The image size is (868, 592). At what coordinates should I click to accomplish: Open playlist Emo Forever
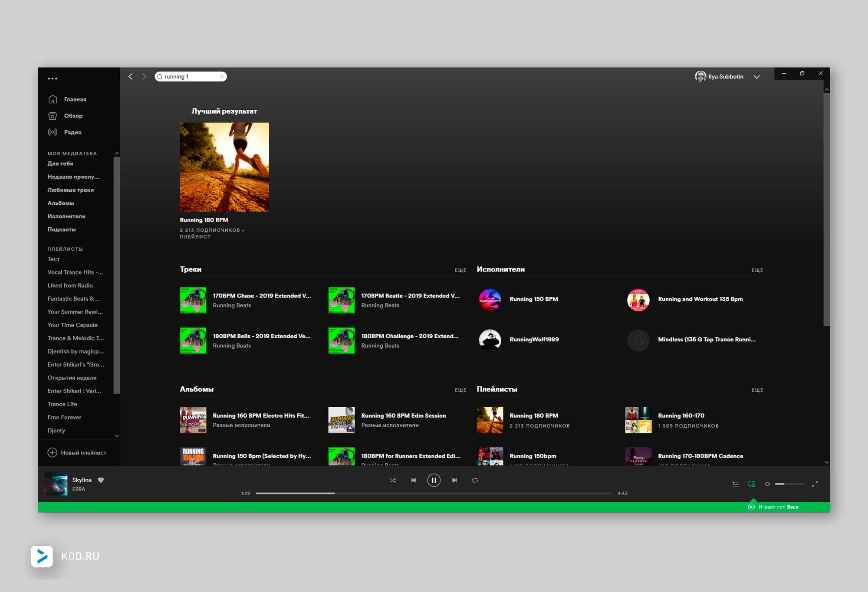click(65, 417)
